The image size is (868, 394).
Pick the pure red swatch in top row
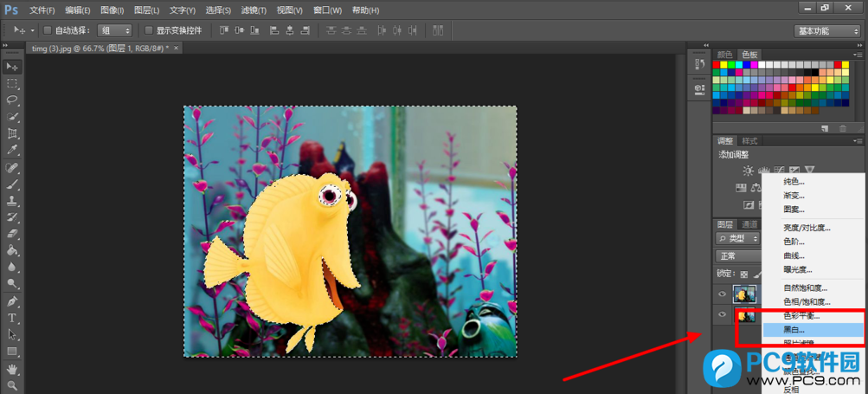[x=717, y=65]
